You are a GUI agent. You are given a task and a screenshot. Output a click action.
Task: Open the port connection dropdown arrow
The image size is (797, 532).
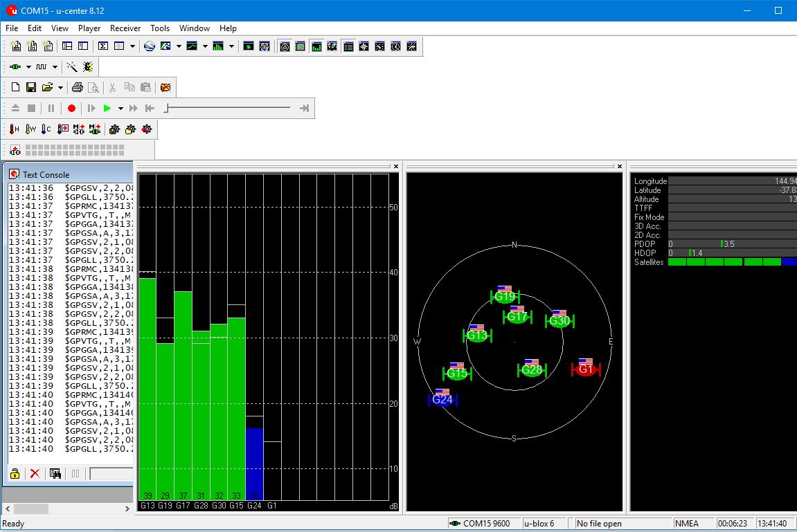(28, 66)
